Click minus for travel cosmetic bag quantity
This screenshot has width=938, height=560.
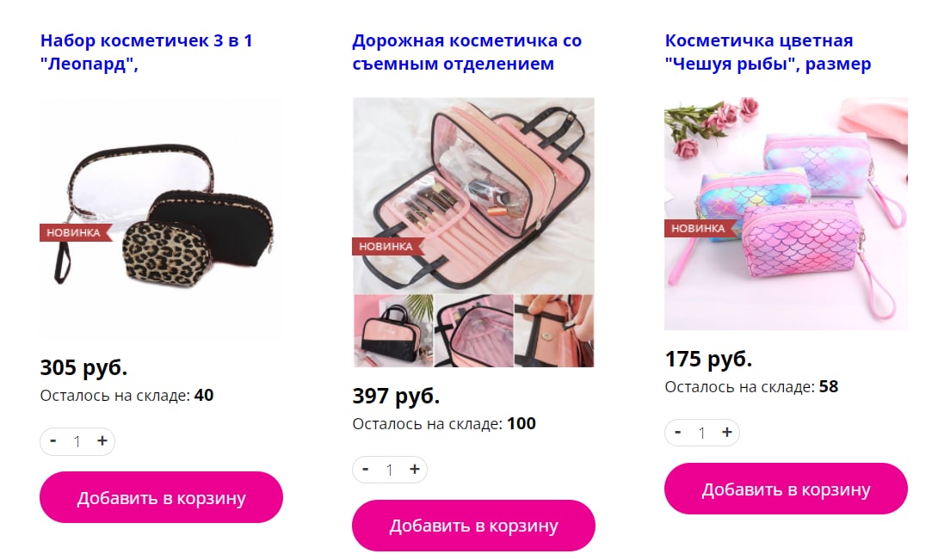pyautogui.click(x=366, y=469)
